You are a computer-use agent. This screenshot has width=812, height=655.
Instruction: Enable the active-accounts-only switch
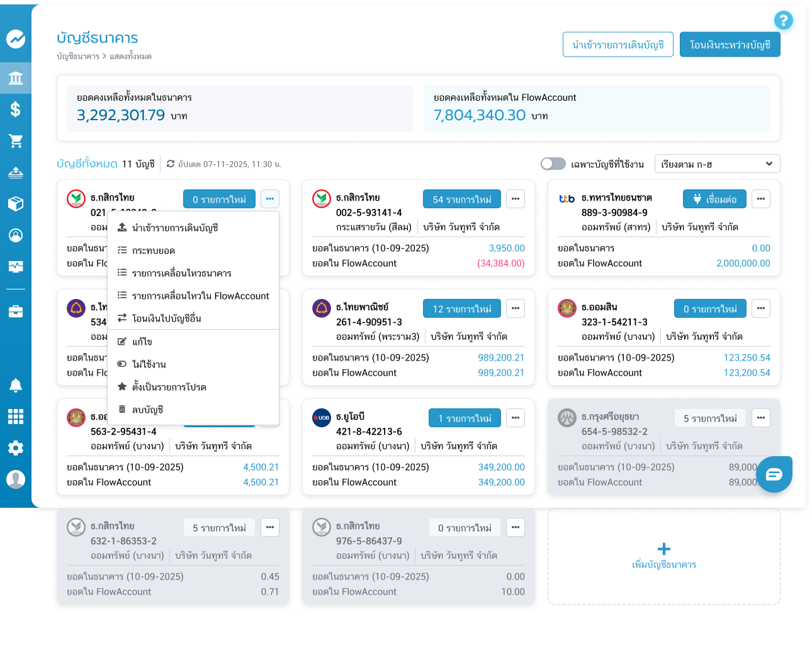[x=553, y=163]
